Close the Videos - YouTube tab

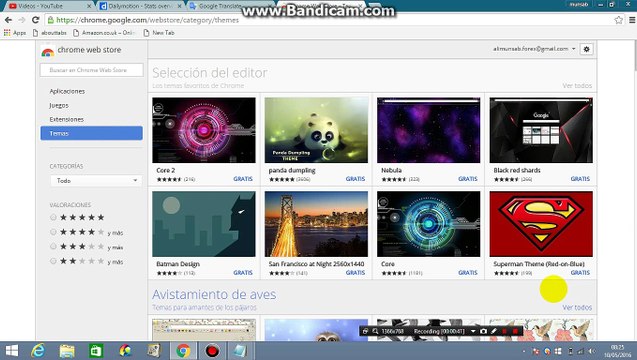pyautogui.click(x=89, y=6)
